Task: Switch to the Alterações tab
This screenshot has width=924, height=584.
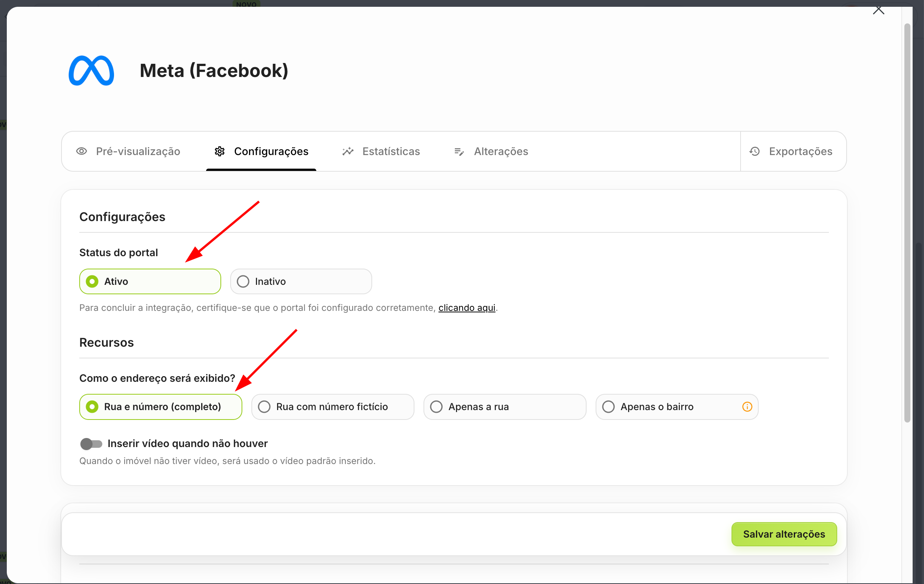Action: (491, 151)
